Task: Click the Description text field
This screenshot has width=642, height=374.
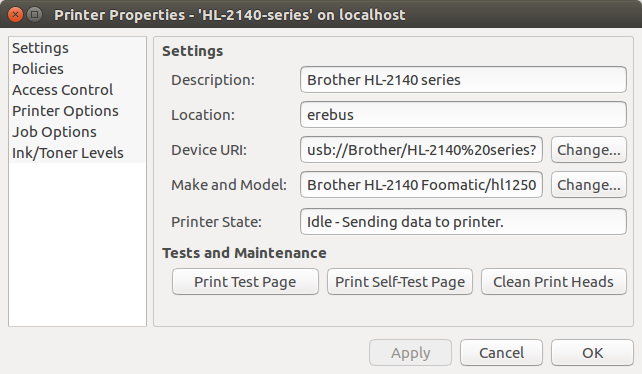Action: pyautogui.click(x=463, y=79)
